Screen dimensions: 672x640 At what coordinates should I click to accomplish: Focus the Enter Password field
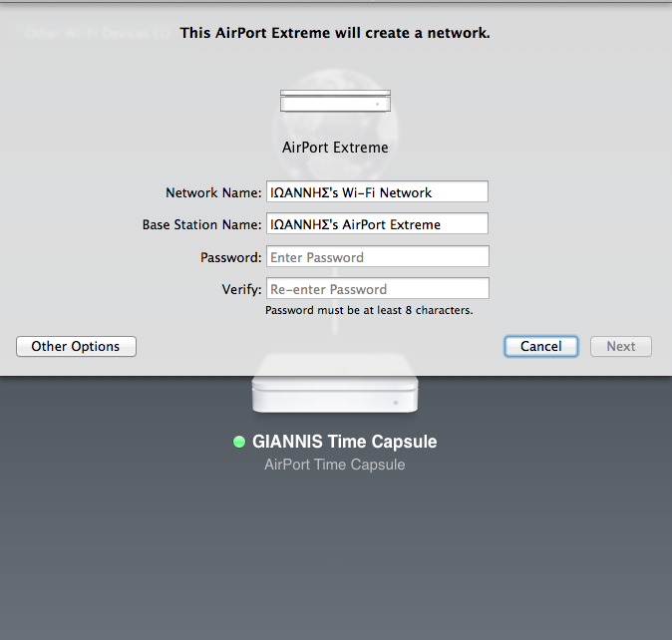pyautogui.click(x=378, y=256)
